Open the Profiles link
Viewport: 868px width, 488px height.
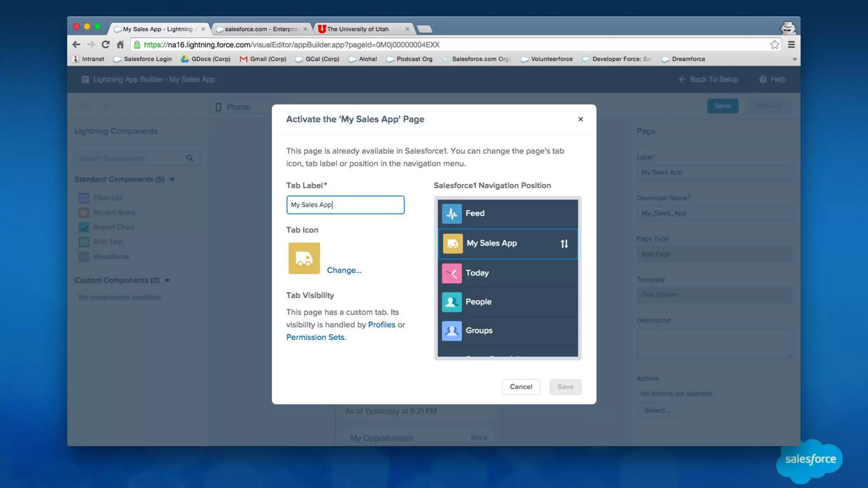click(x=381, y=324)
